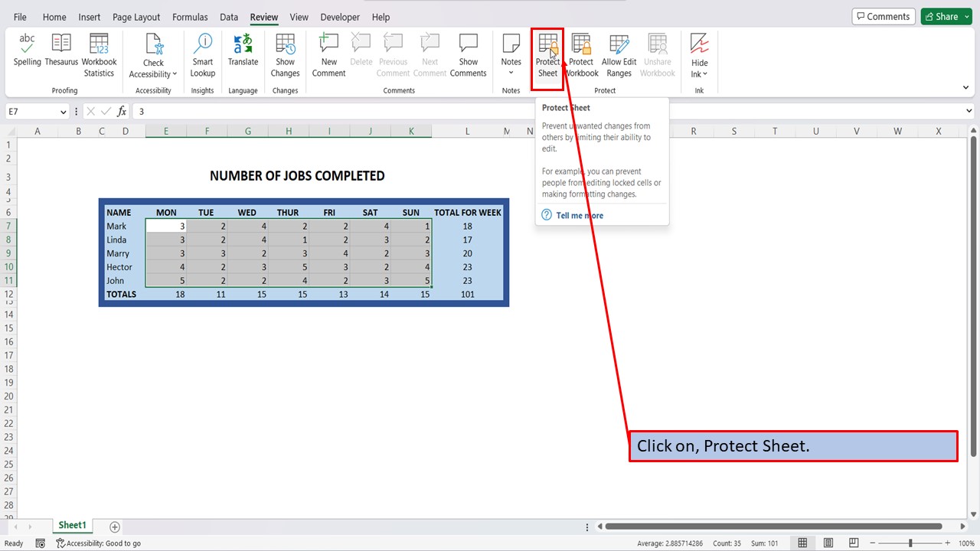
Task: Toggle the Accessibility checker in status bar
Action: [x=98, y=543]
